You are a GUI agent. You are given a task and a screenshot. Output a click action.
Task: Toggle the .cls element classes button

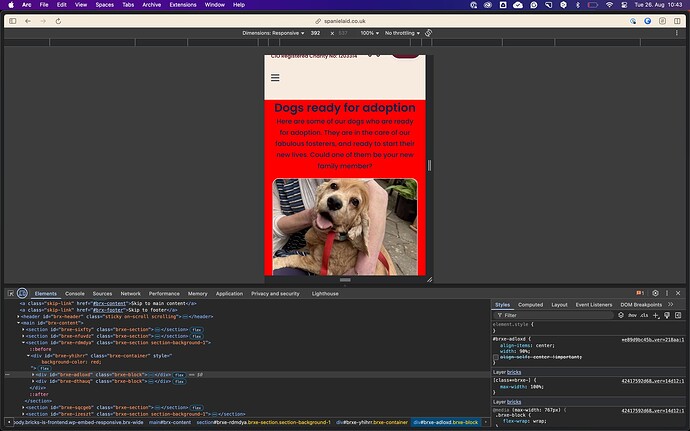[x=644, y=315]
